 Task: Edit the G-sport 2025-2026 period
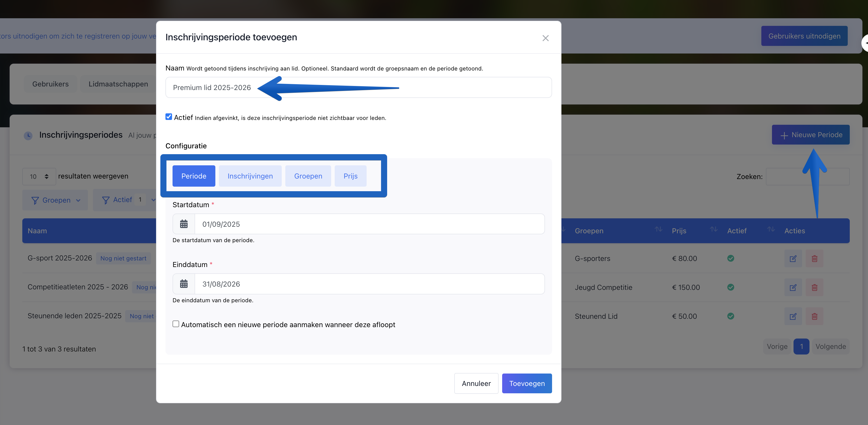click(x=793, y=258)
